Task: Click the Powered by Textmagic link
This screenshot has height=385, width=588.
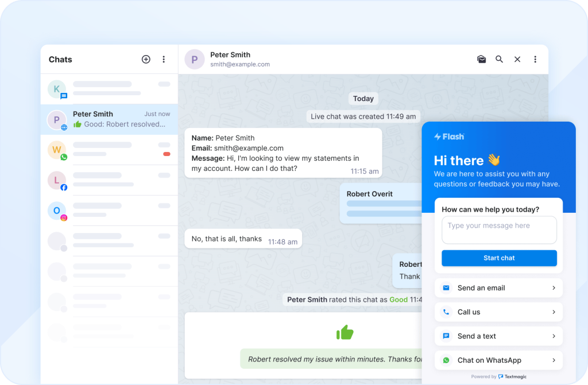Action: pyautogui.click(x=499, y=376)
